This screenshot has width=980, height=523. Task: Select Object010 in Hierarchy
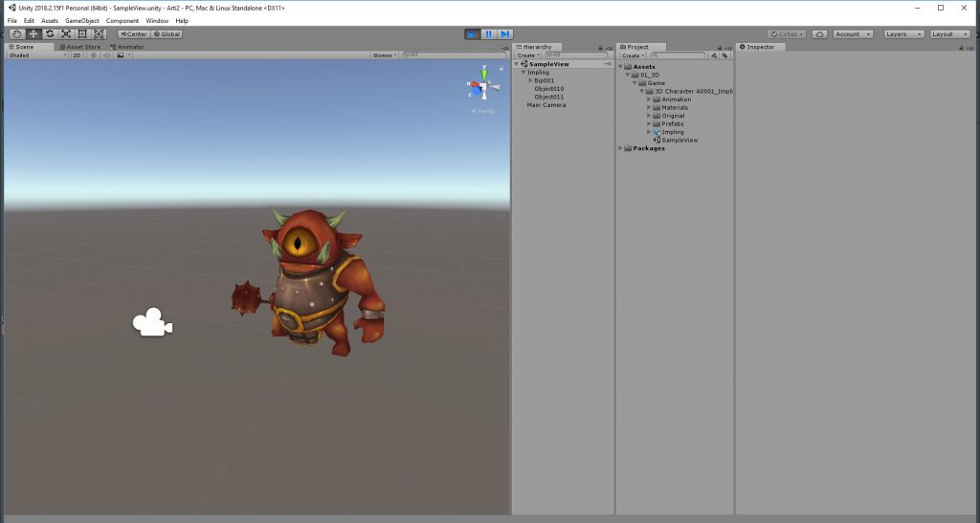548,89
